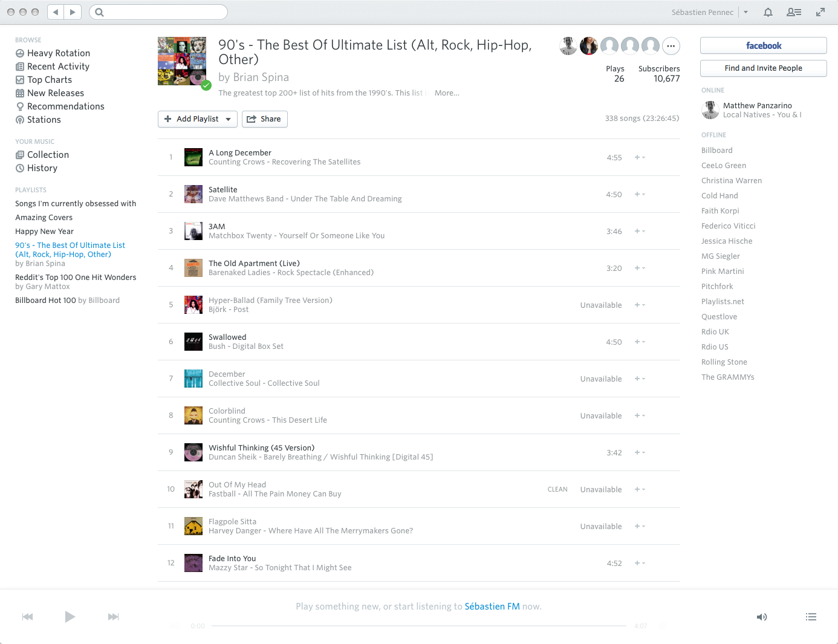Click Matthew Panzarino's avatar in the Online list

click(x=710, y=110)
